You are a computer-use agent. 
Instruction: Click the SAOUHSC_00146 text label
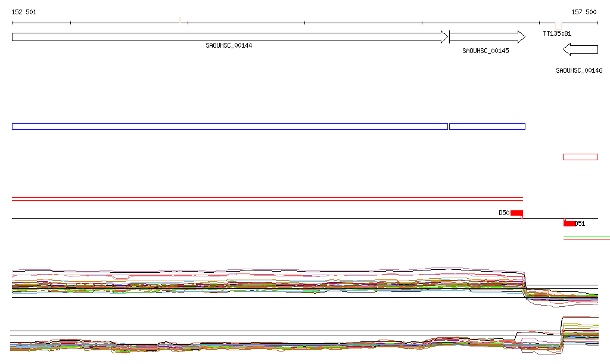coord(579,70)
